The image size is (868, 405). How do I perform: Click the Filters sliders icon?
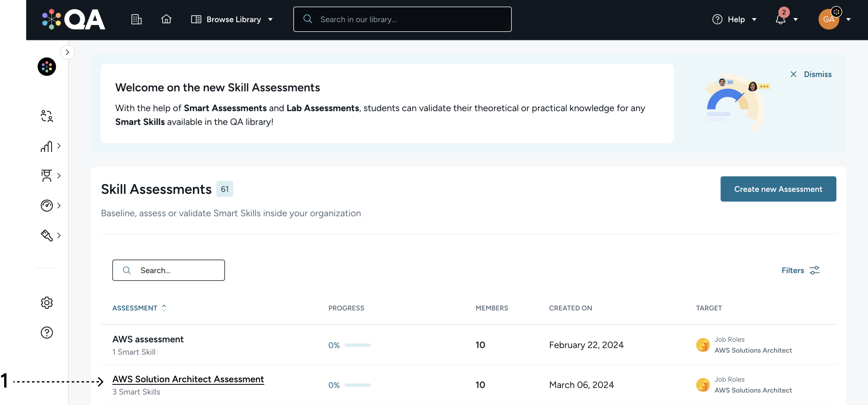coord(814,270)
